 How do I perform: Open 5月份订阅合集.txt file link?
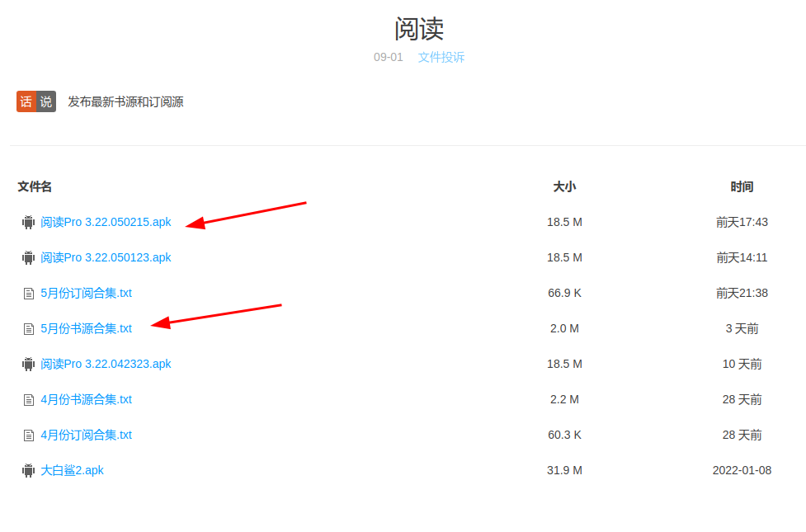click(86, 293)
